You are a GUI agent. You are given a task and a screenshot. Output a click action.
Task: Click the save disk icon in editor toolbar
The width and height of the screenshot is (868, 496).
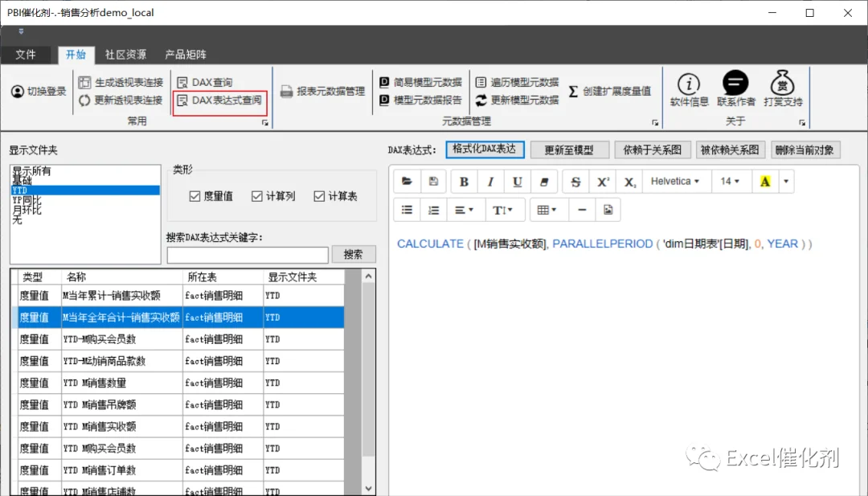tap(433, 182)
